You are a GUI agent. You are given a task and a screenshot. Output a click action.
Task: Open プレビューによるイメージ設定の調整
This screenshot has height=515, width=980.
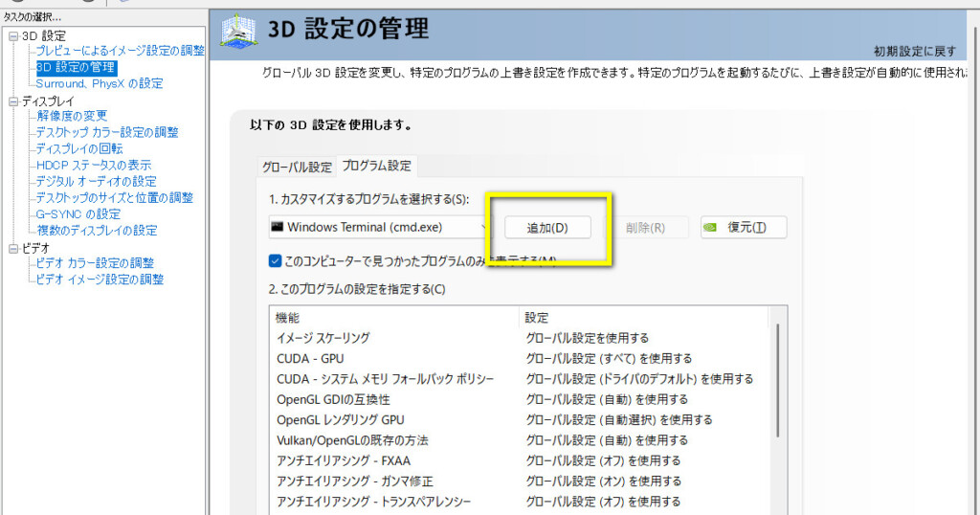[x=120, y=51]
